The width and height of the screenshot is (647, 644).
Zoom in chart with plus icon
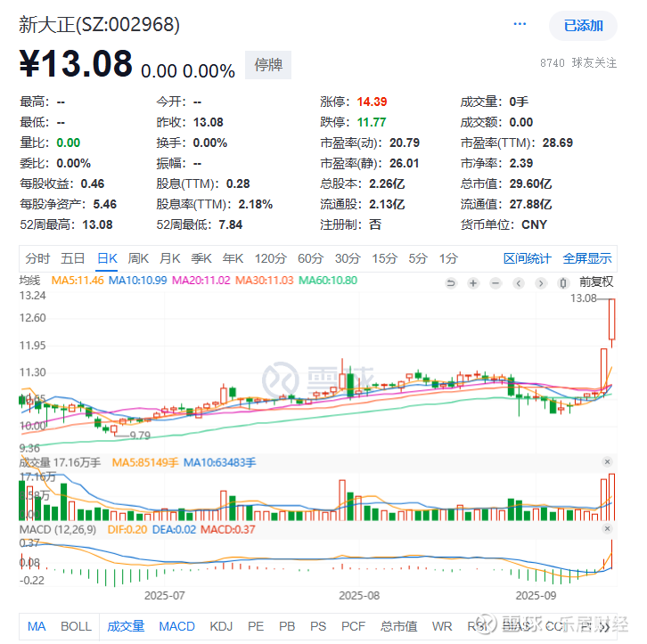[473, 283]
